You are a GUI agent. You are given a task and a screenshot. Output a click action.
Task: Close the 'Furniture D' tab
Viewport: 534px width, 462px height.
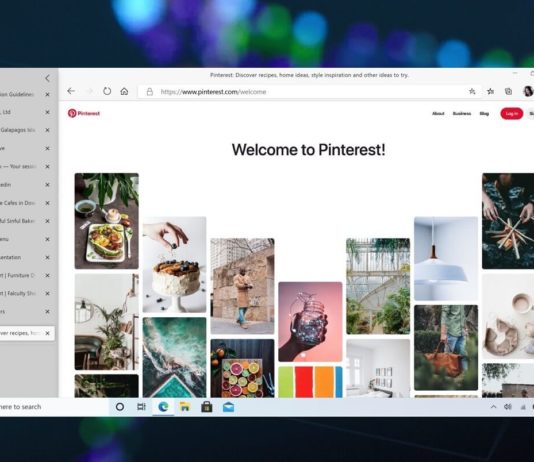[x=47, y=275]
